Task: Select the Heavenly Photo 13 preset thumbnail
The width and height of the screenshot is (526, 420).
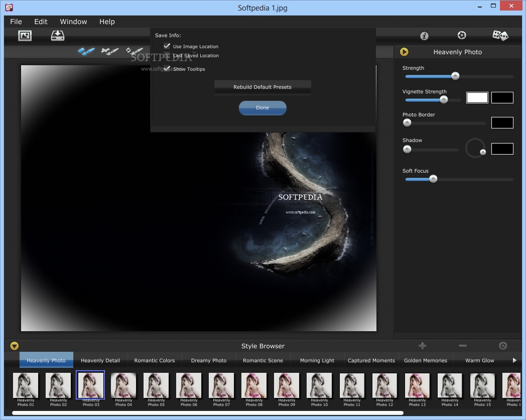Action: 417,385
